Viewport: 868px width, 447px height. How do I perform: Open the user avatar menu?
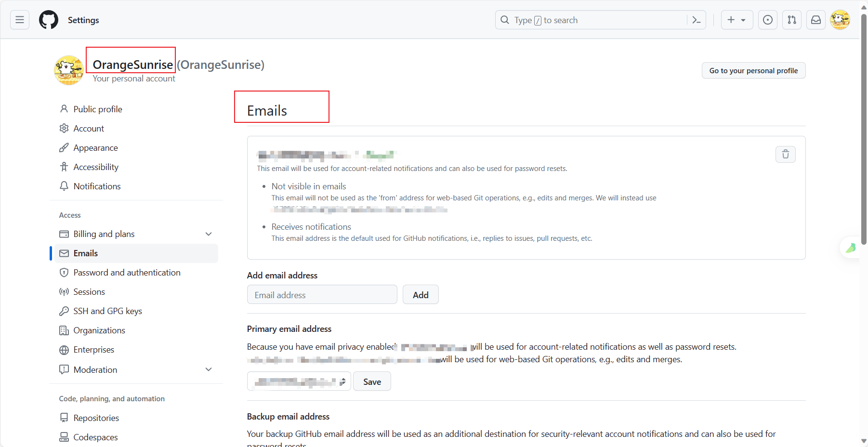[840, 20]
